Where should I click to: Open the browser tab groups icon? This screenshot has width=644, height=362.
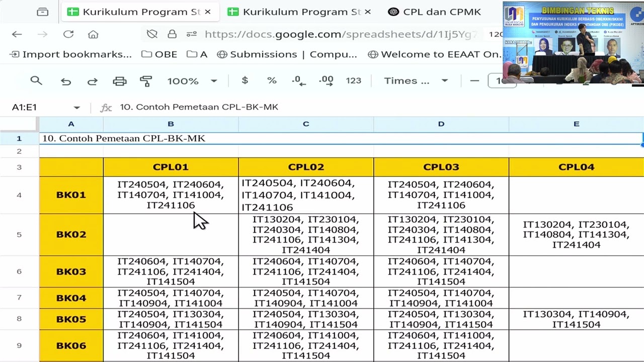click(43, 12)
